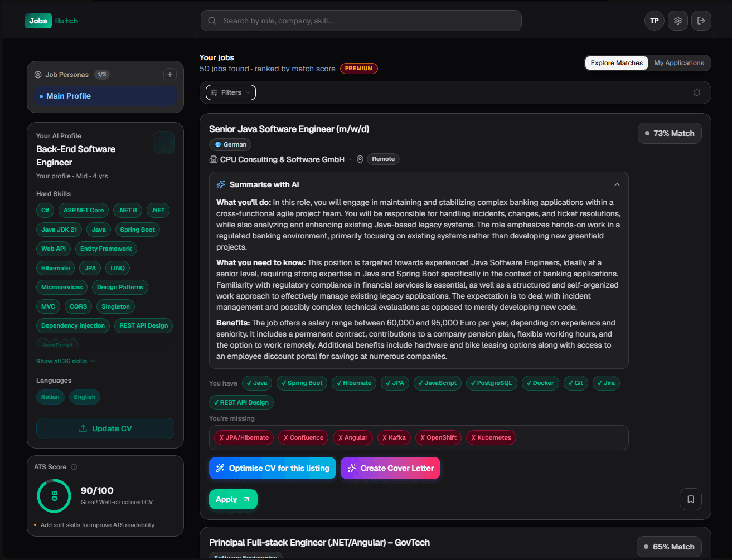Click the Git matched skill chip
The image size is (732, 560).
click(x=575, y=383)
